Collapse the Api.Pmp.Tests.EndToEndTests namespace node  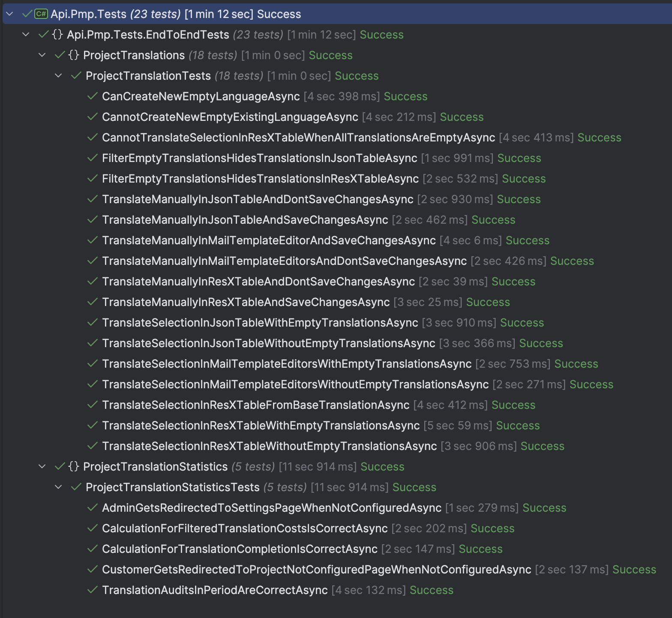(26, 35)
